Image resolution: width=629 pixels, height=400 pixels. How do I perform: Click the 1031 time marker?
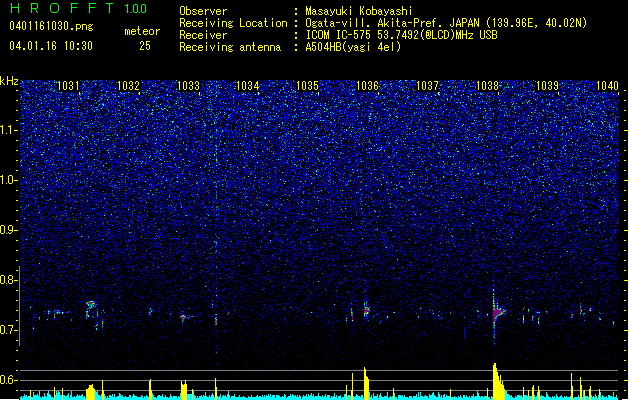[x=69, y=85]
